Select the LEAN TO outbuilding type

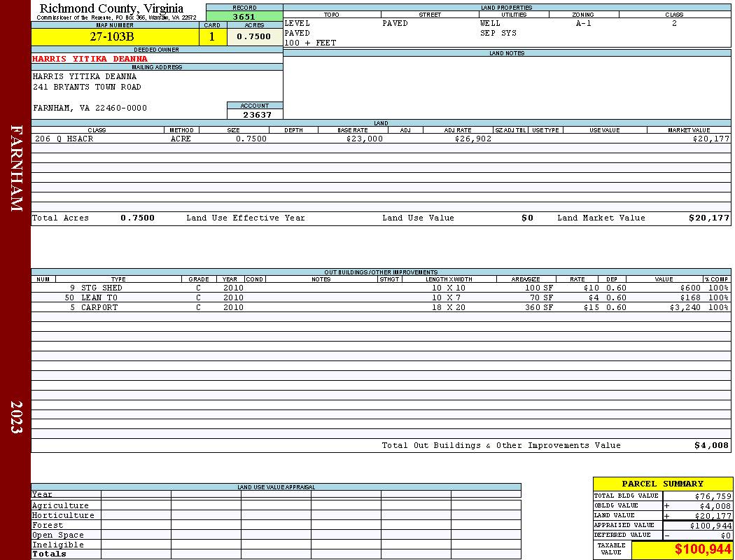coord(99,297)
